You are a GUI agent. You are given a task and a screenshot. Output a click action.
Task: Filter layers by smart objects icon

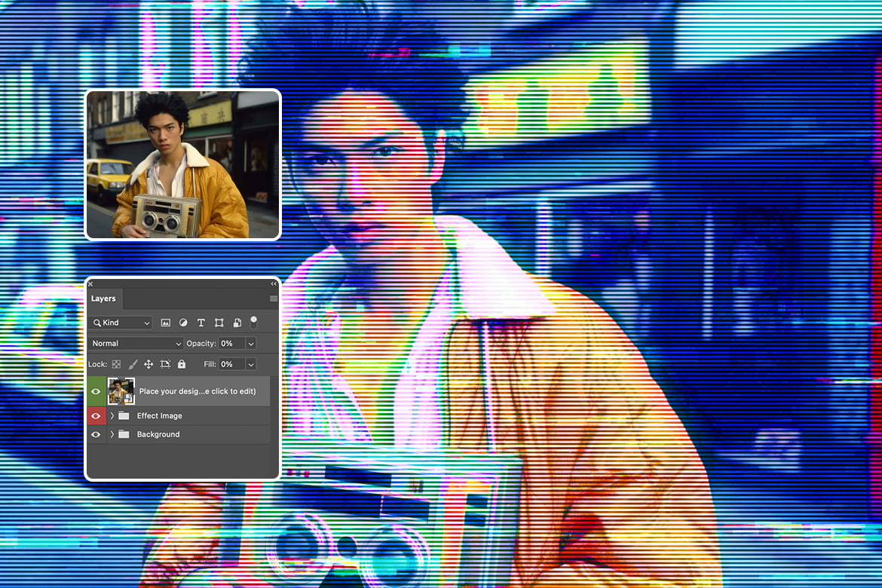237,323
